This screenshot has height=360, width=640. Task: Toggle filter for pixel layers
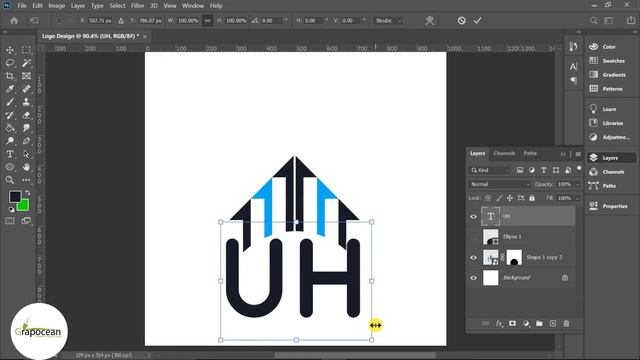[x=520, y=170]
